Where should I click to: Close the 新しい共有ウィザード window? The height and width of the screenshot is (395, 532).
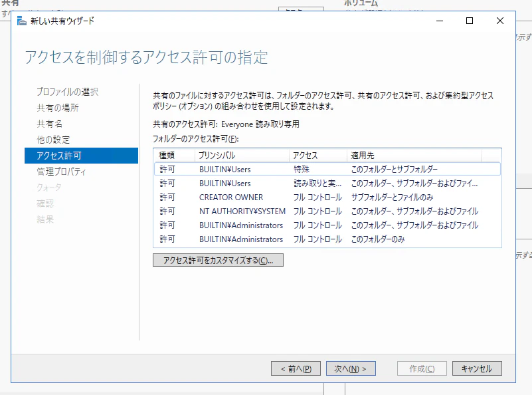pyautogui.click(x=499, y=21)
